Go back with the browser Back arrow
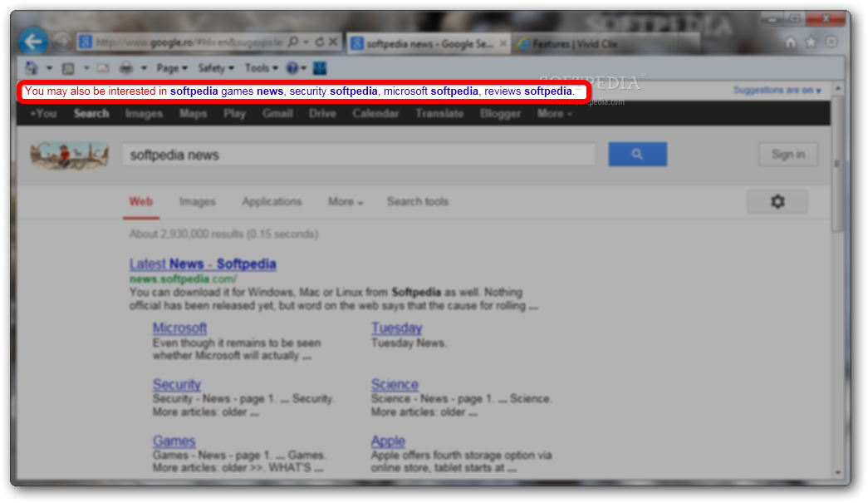 point(32,42)
